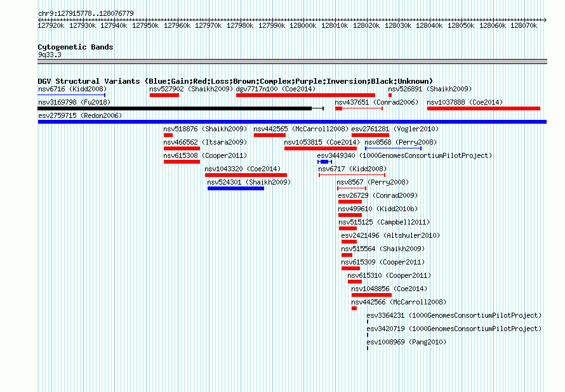
Task: Open variant nsv615310 (Cooper2011)
Action: (389, 275)
